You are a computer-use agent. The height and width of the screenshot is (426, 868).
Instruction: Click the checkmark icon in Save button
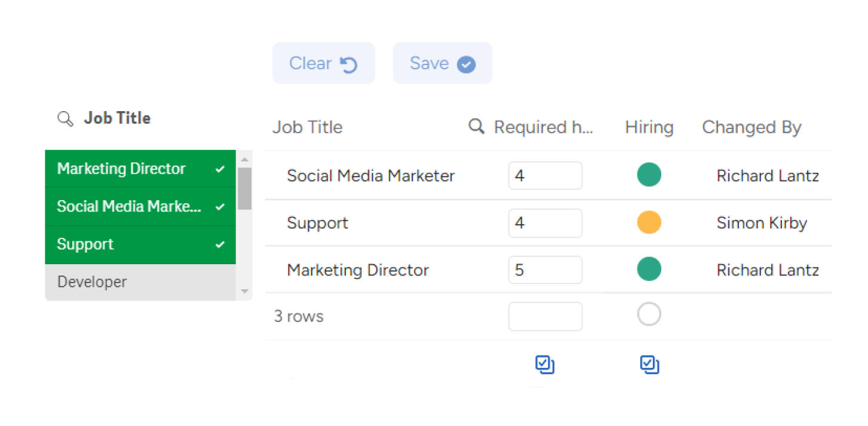(x=466, y=64)
